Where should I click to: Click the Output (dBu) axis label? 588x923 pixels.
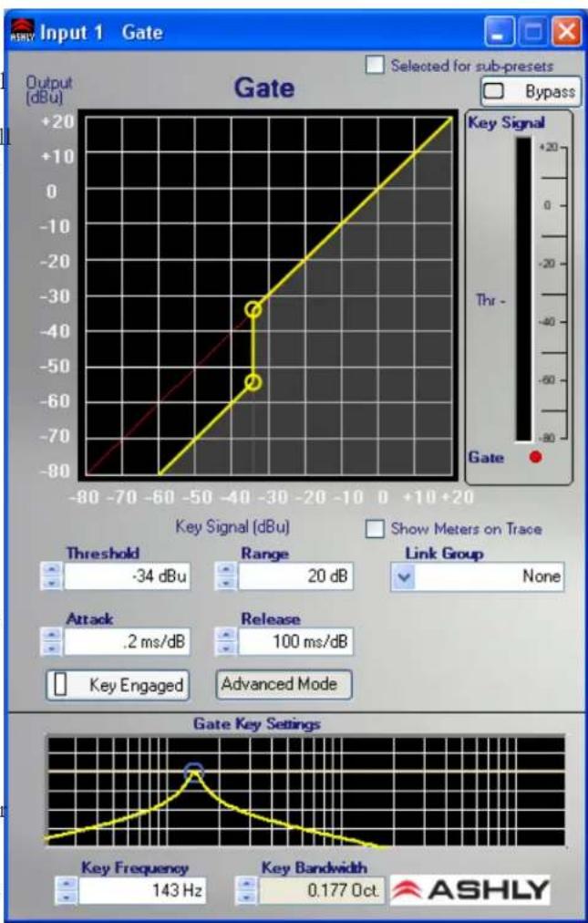point(48,90)
